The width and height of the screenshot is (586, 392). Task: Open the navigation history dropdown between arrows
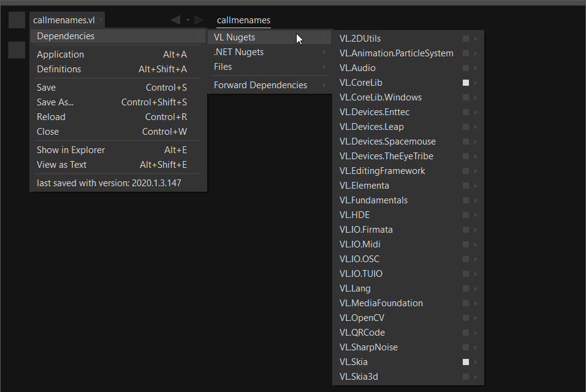pos(188,20)
